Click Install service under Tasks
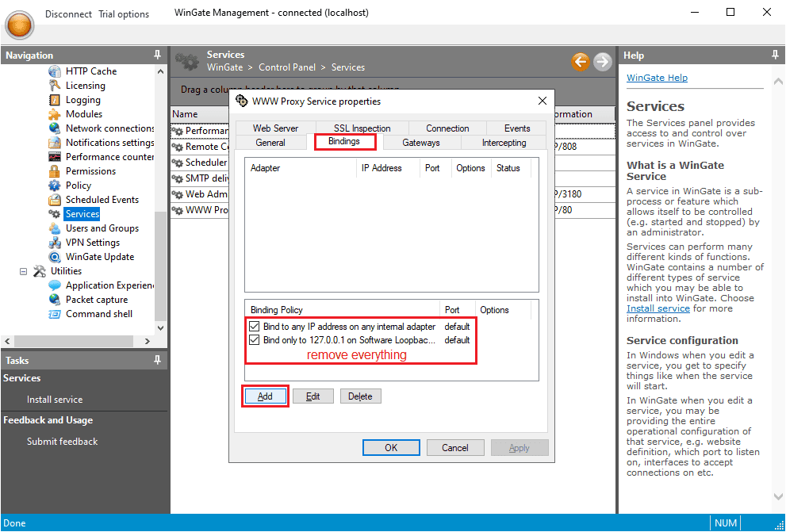The image size is (786, 532). pos(55,400)
